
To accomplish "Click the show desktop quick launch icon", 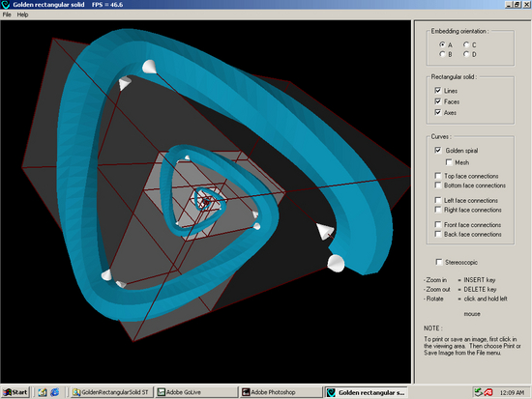I will [43, 392].
